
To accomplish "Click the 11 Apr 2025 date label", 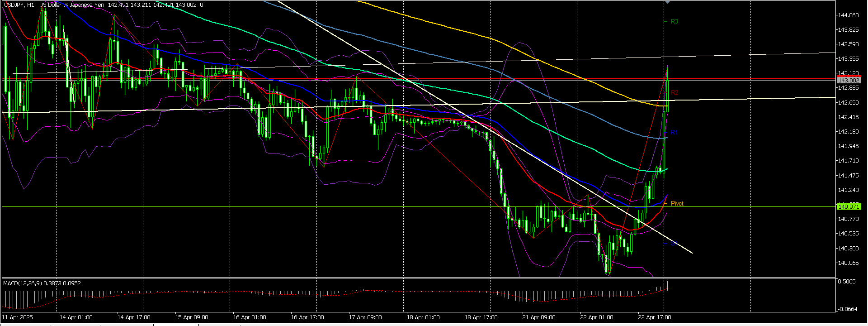I will point(18,317).
